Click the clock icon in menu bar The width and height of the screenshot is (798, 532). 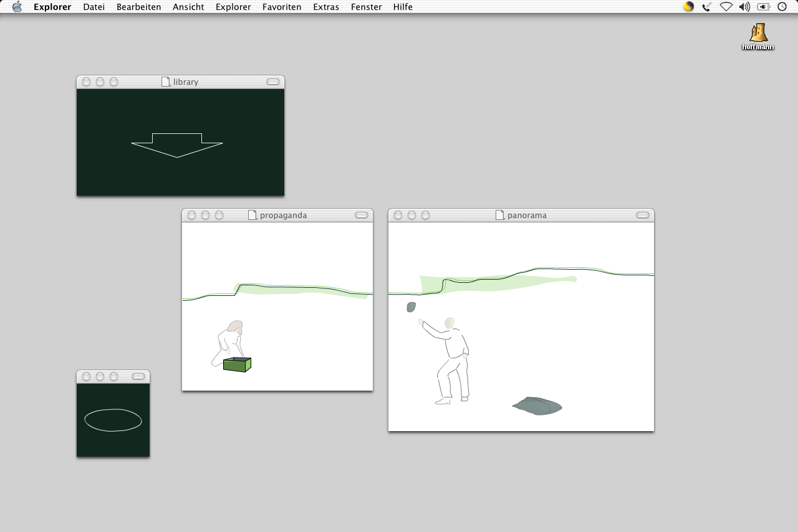[782, 7]
